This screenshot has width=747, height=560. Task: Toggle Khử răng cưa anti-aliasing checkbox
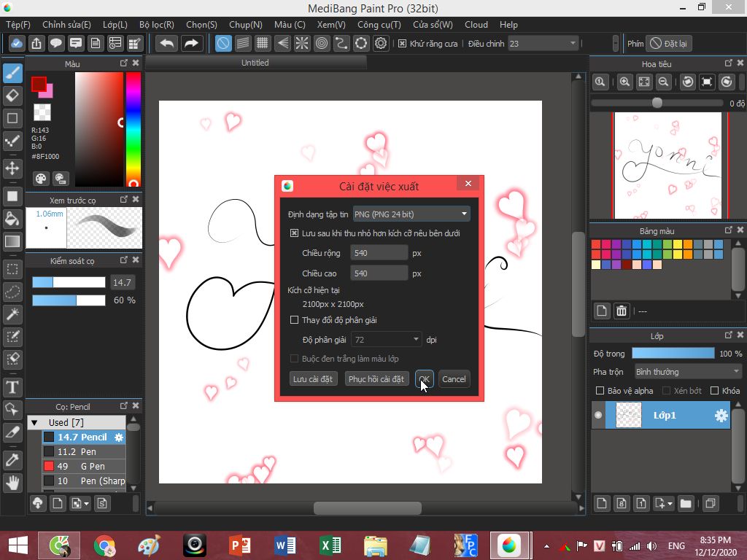402,43
